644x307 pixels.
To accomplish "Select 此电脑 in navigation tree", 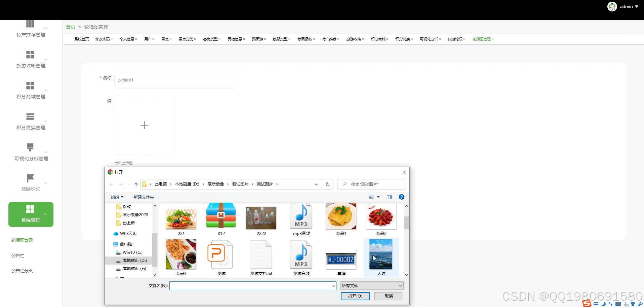I will coord(123,244).
